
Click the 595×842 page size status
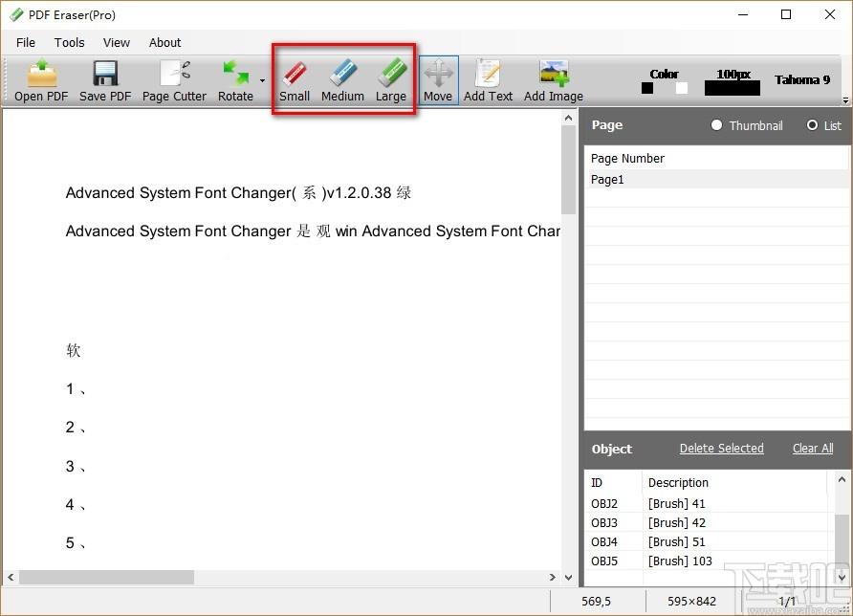click(x=691, y=602)
